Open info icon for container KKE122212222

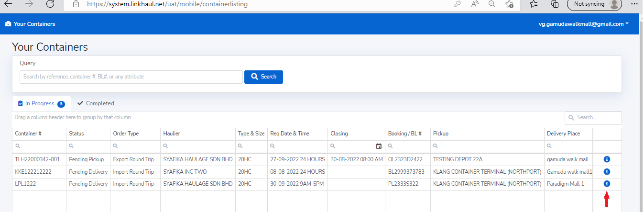[607, 171]
